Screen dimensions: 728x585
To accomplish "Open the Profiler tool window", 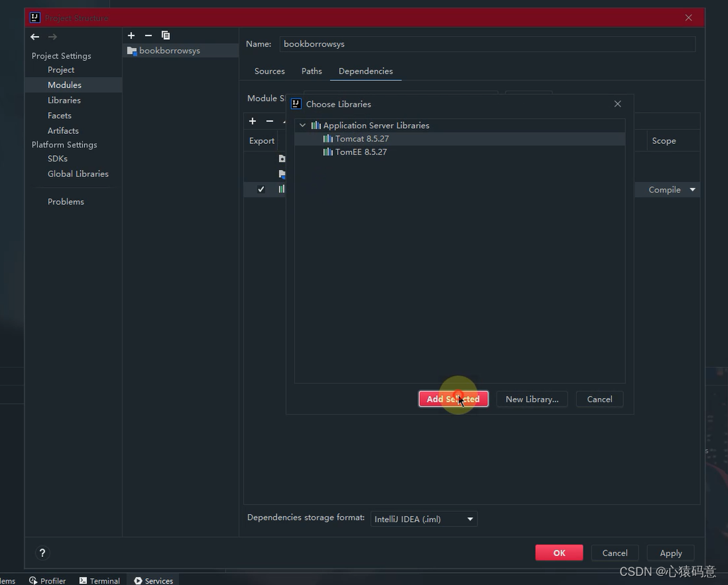I will click(47, 581).
